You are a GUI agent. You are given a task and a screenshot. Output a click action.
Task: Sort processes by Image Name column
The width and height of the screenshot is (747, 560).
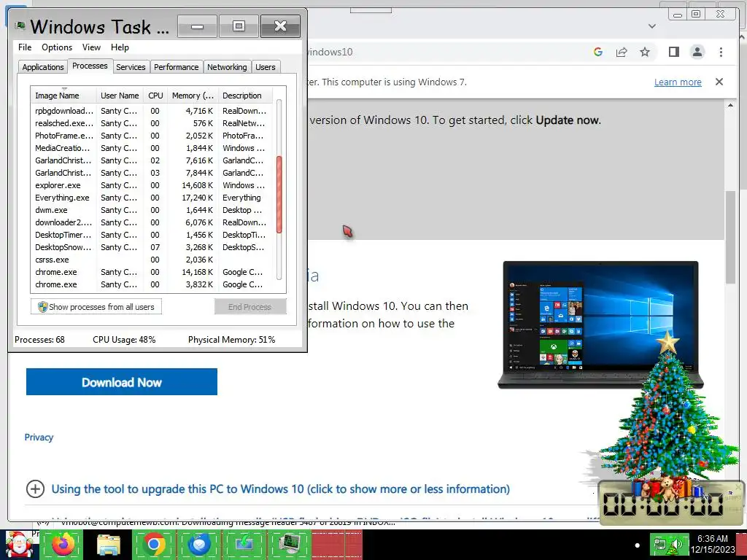[63, 96]
